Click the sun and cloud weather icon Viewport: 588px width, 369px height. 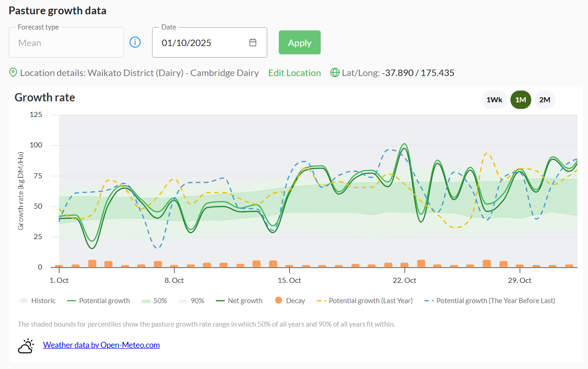pyautogui.click(x=26, y=346)
